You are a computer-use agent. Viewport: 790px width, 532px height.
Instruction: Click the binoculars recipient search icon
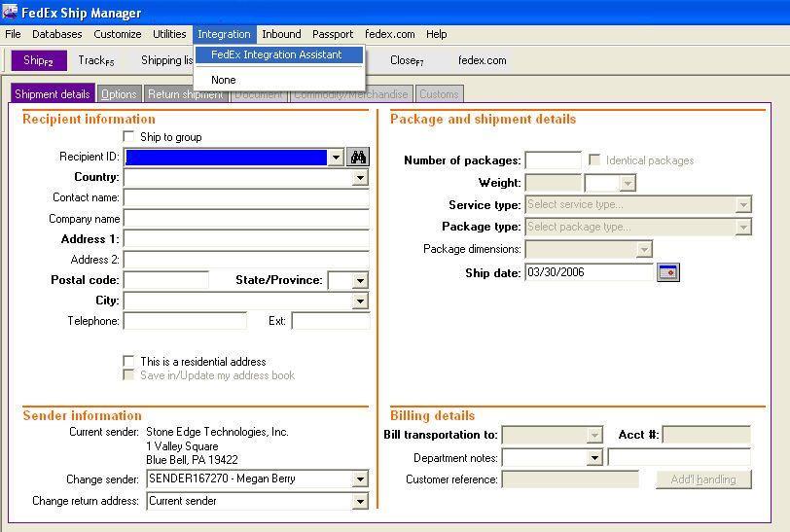pyautogui.click(x=358, y=158)
